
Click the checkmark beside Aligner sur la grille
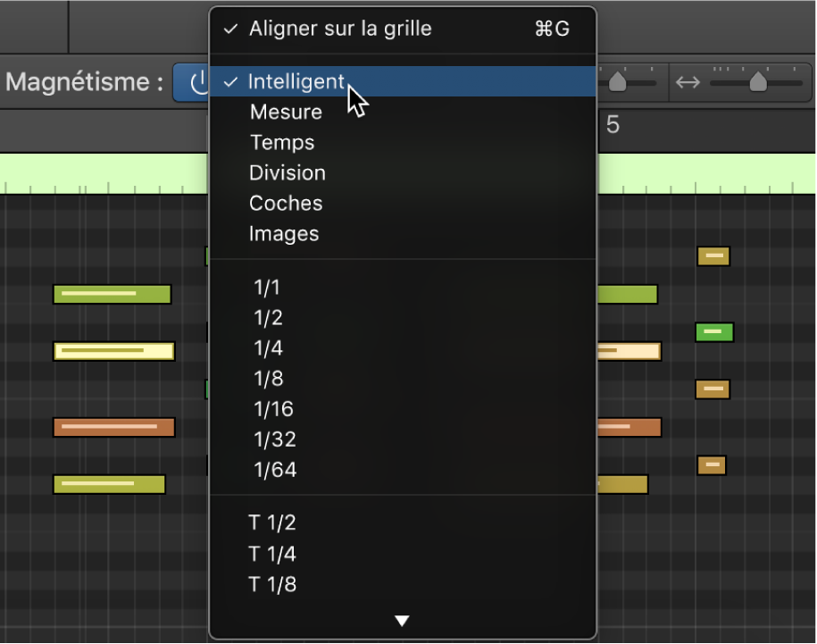pyautogui.click(x=229, y=29)
